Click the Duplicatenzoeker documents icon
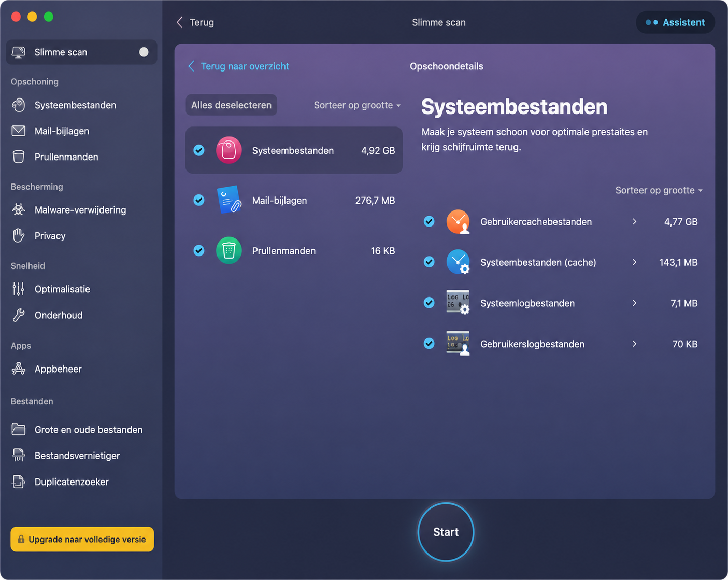Screen dimensions: 728x580 click(x=19, y=482)
